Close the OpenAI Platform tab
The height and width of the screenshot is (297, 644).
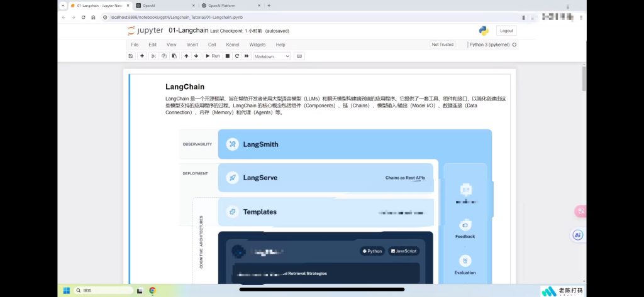259,6
